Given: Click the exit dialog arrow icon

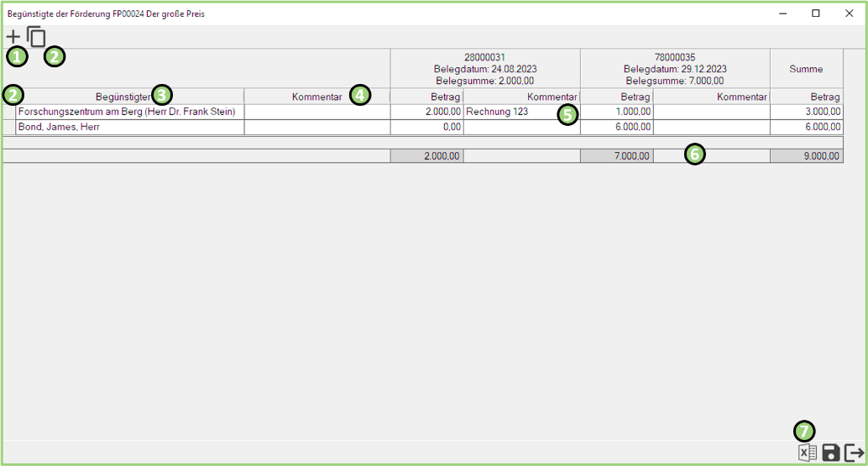Looking at the screenshot, I should tap(855, 453).
